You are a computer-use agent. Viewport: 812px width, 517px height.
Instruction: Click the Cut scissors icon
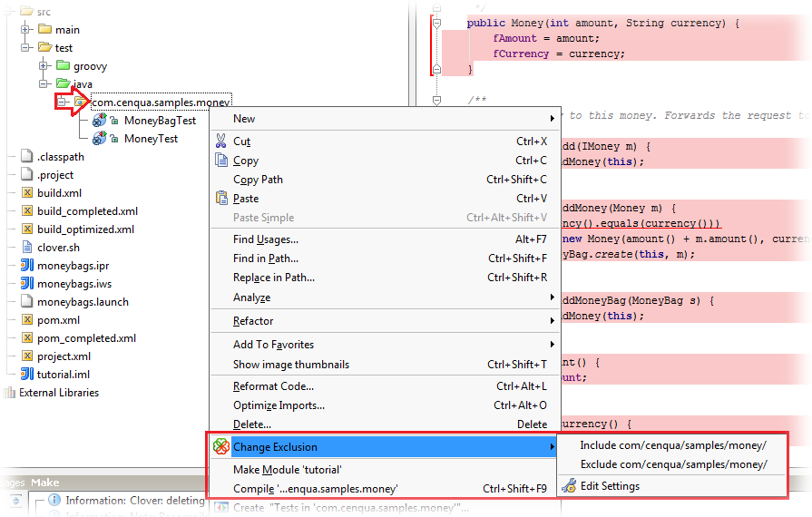pos(220,141)
